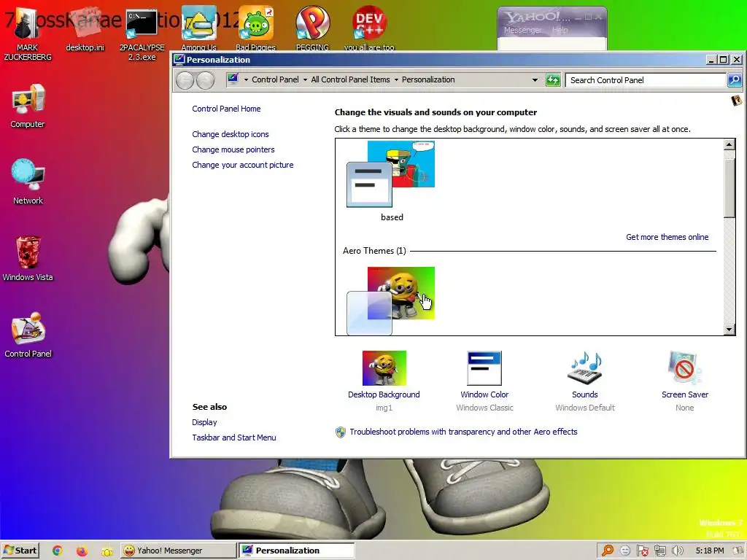Click the 5:18 PM taskbar clock

[x=709, y=551]
